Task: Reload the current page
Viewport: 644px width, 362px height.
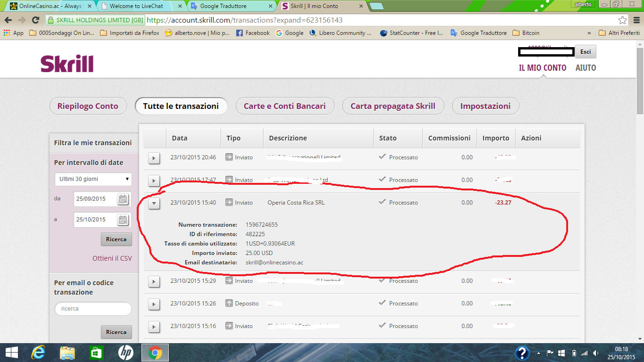Action: coord(35,20)
